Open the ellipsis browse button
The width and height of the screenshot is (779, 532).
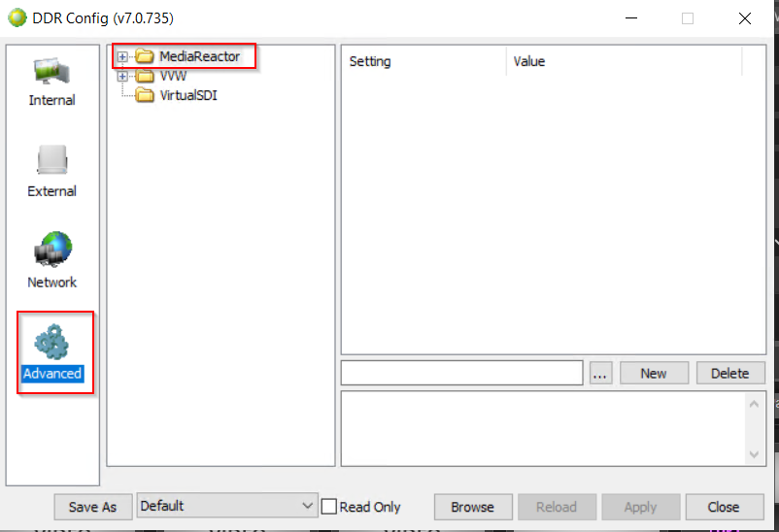[600, 373]
